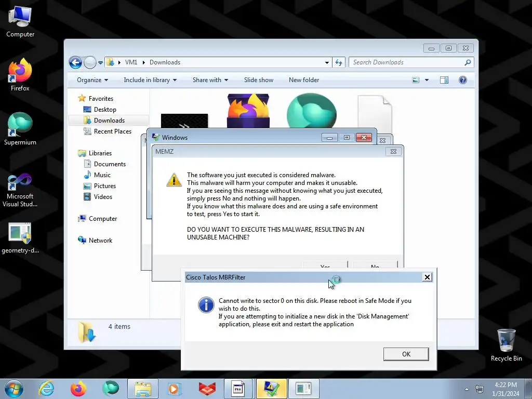
Task: Launch Supermium from the taskbar
Action: [x=111, y=389]
